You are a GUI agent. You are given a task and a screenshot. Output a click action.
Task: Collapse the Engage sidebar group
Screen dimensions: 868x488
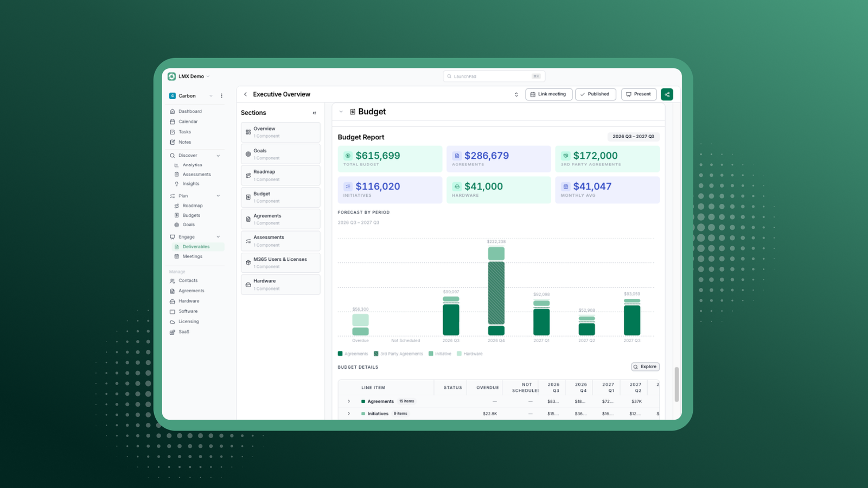(x=218, y=237)
